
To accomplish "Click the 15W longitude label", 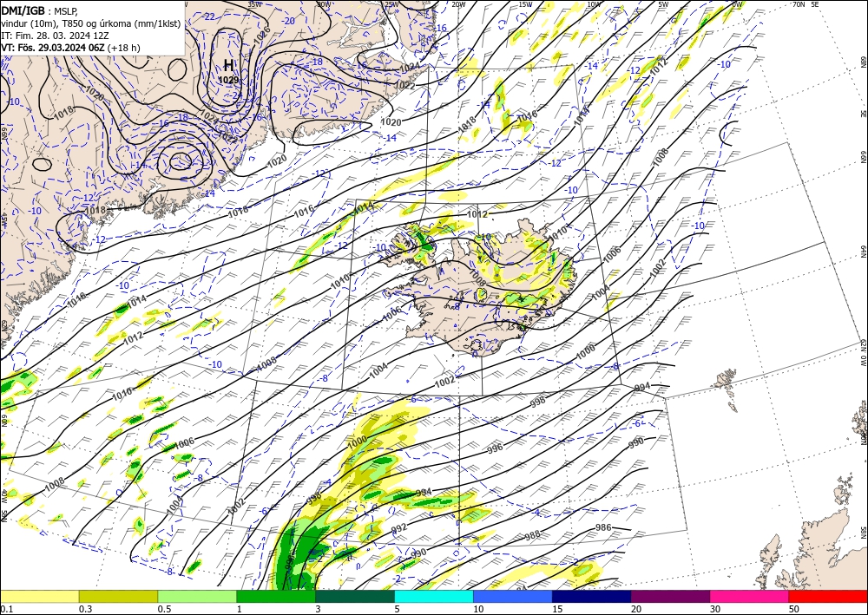I will [525, 4].
